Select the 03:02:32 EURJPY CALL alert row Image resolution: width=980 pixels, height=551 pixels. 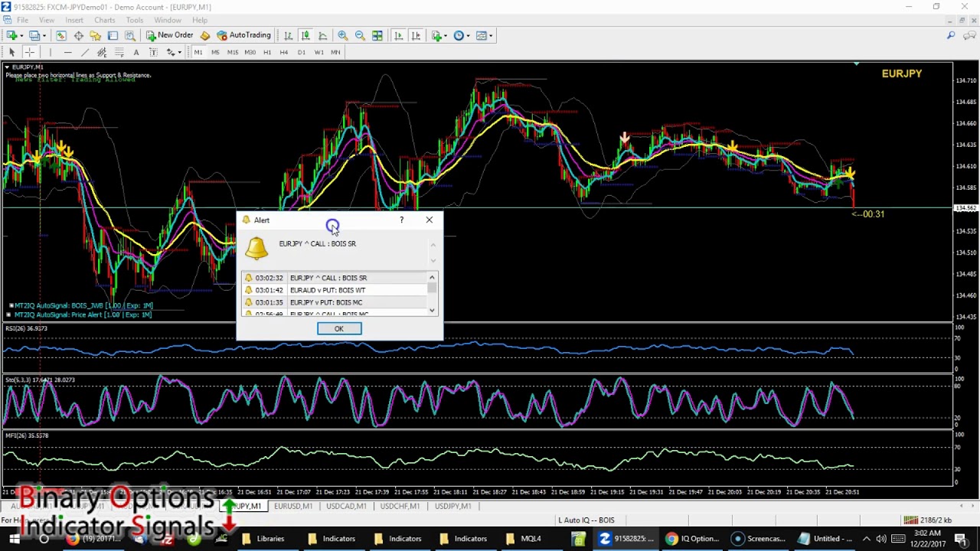(x=335, y=278)
